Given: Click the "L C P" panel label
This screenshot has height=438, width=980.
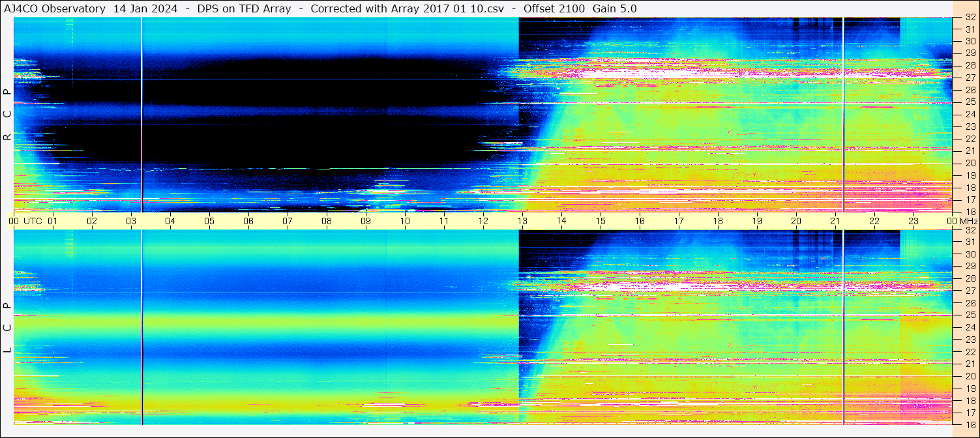Looking at the screenshot, I should [x=7, y=328].
